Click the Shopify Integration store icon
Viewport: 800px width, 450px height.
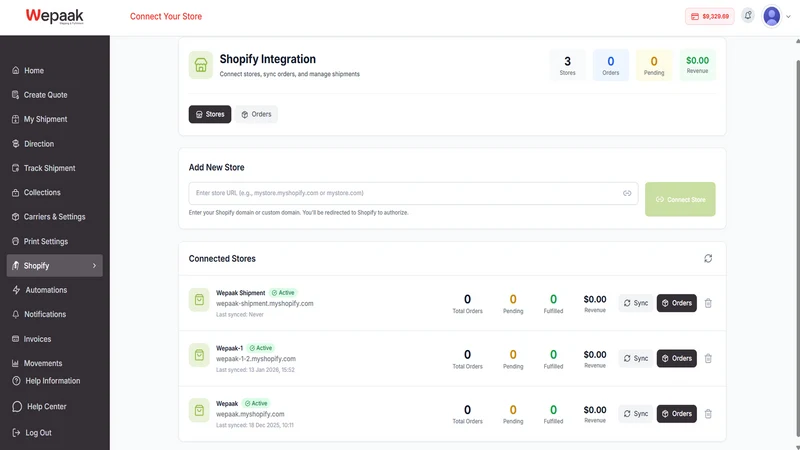(x=201, y=65)
